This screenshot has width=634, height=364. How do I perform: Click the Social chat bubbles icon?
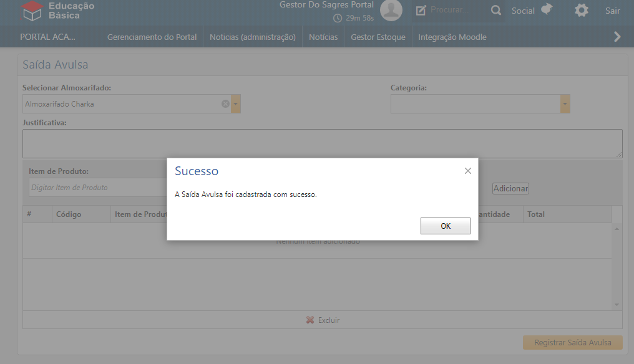547,10
